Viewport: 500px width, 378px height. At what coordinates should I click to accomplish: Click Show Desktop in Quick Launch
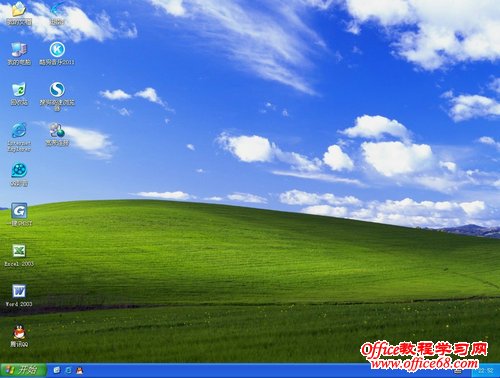(x=57, y=370)
